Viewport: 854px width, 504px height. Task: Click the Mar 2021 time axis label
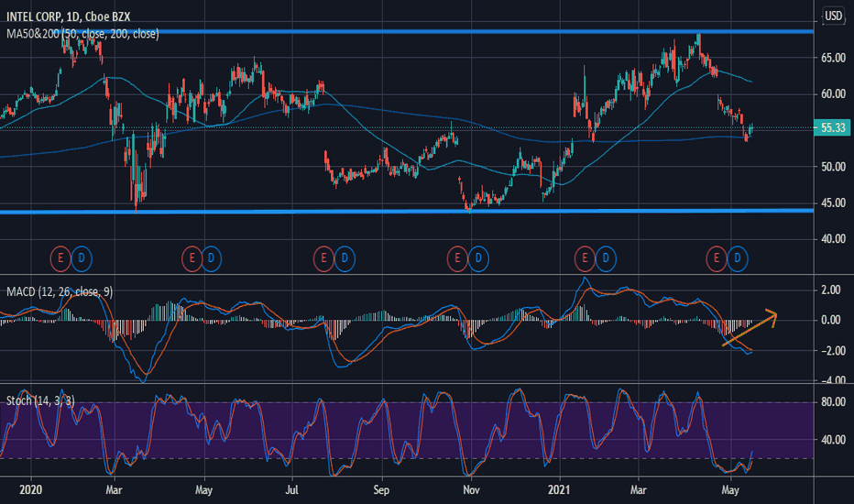point(639,489)
